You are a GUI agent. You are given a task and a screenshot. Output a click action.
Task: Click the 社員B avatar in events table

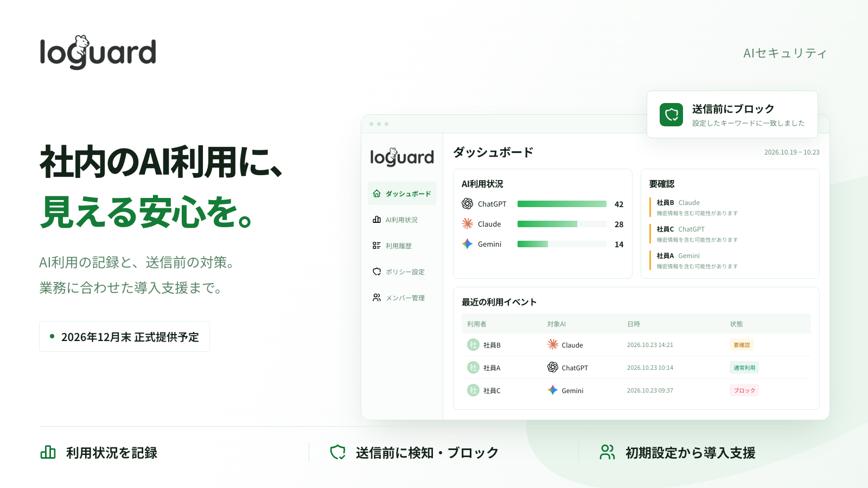coord(473,345)
